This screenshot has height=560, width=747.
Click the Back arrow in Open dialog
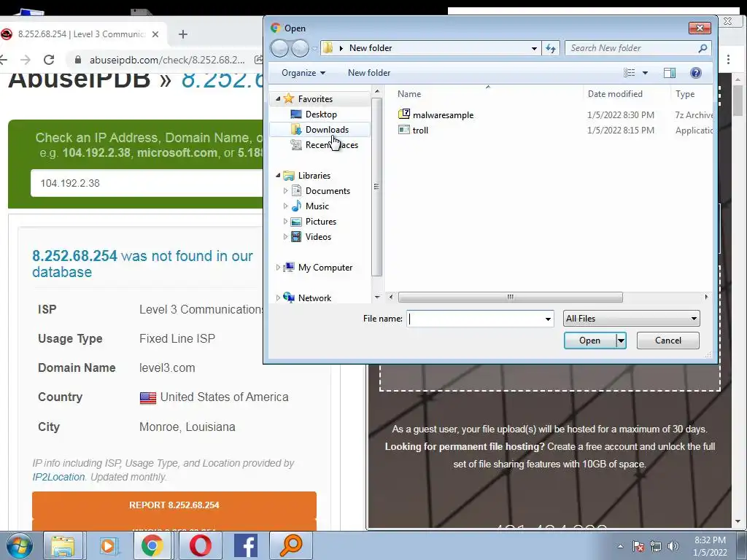coord(279,48)
